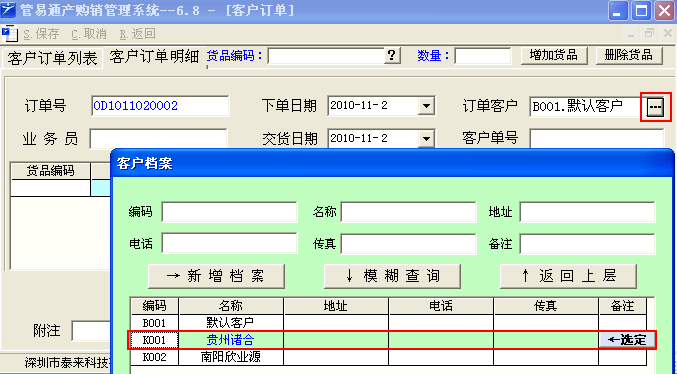Click the 数量 input field
677x374 pixels.
483,56
